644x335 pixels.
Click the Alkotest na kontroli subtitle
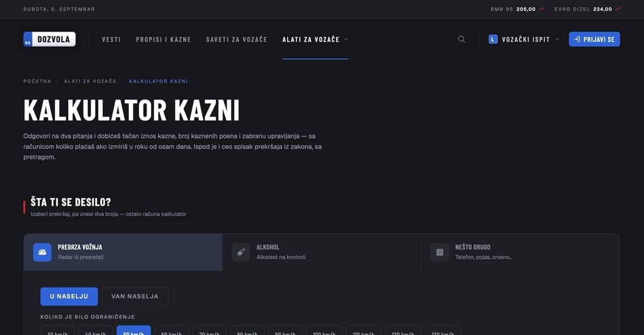point(281,258)
